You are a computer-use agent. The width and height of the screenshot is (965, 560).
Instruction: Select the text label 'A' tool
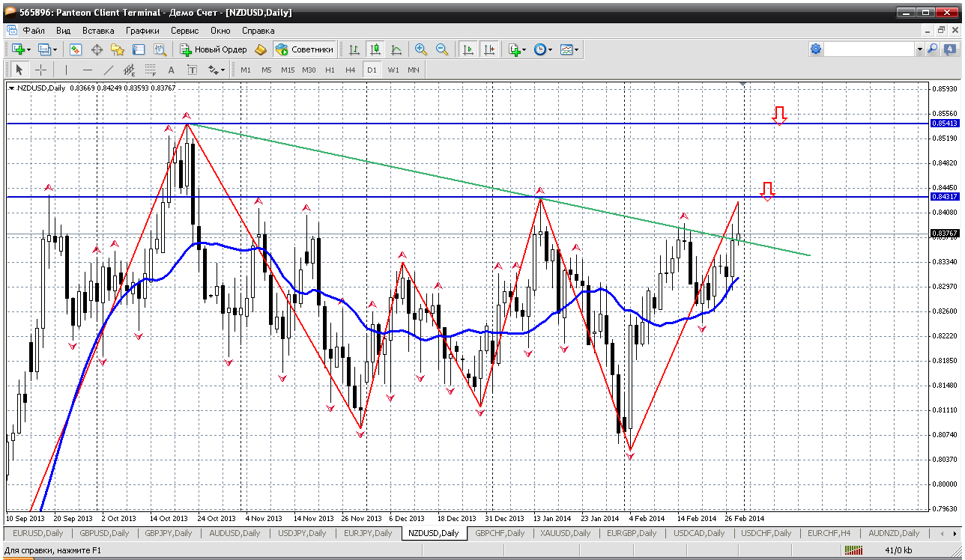click(x=171, y=70)
